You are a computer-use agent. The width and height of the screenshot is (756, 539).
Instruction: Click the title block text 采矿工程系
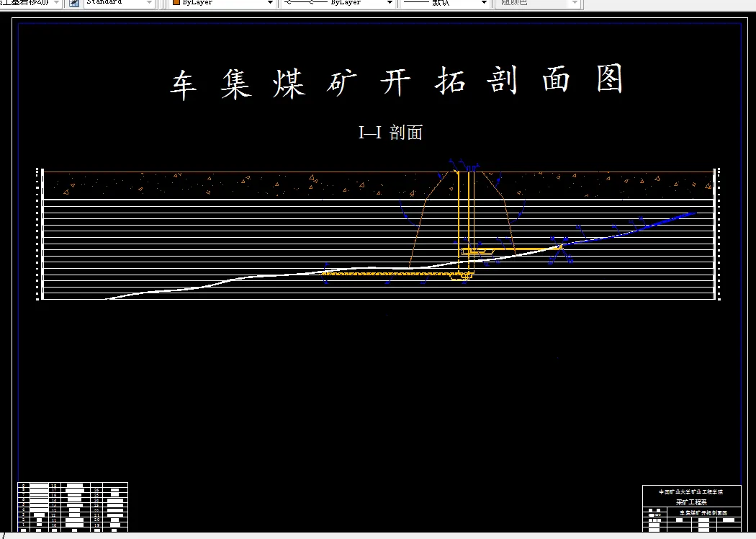tap(691, 502)
